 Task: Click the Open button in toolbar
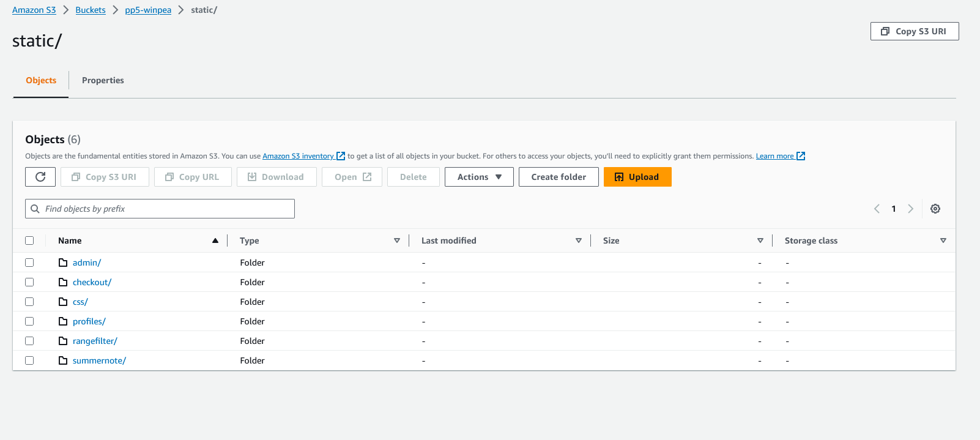[352, 177]
